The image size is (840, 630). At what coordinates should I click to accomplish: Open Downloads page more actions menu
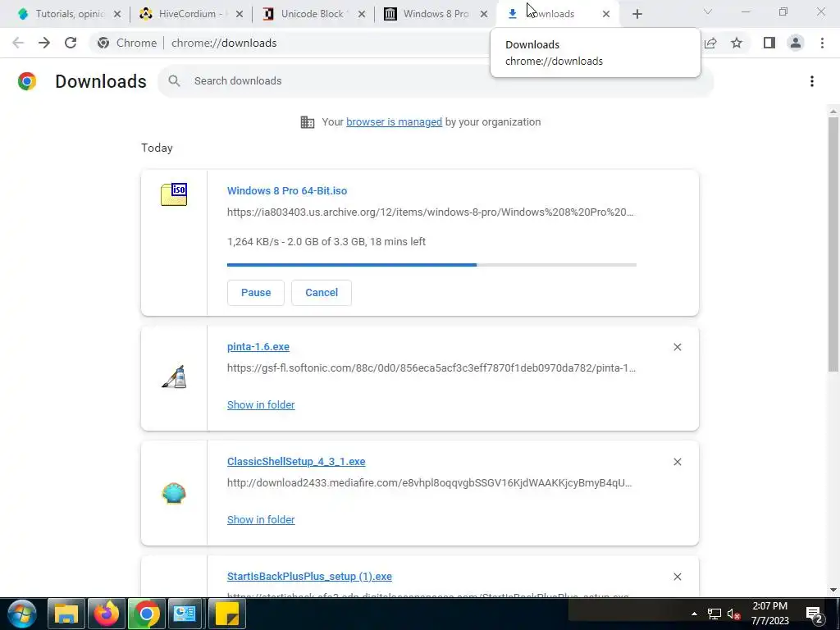[812, 81]
